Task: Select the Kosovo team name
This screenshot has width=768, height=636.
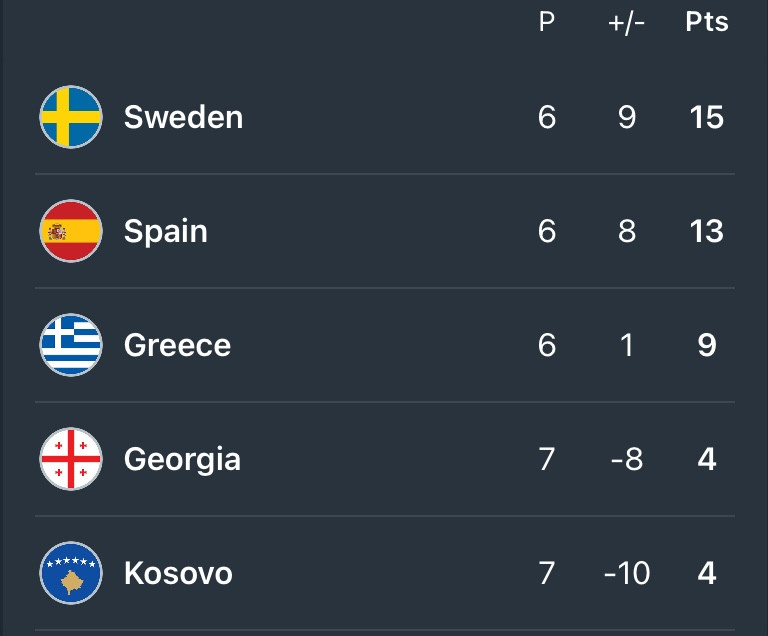Action: pyautogui.click(x=178, y=573)
